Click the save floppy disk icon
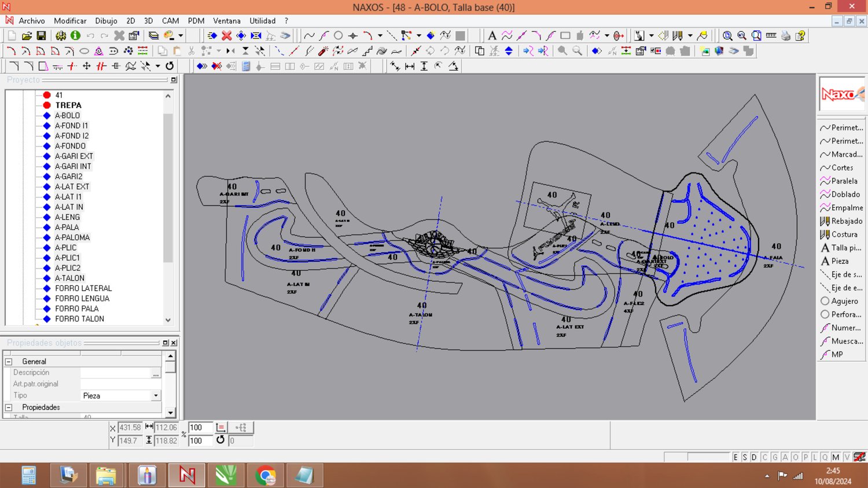This screenshot has height=488, width=868. (41, 36)
